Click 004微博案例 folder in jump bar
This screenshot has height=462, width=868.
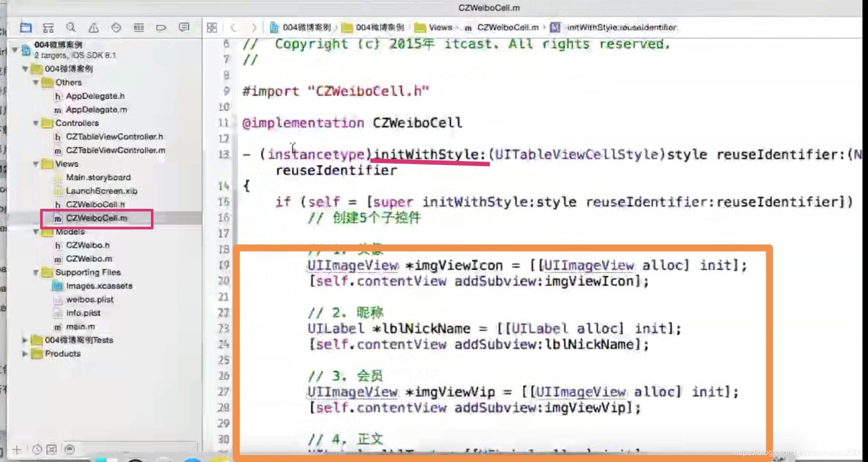click(x=373, y=28)
